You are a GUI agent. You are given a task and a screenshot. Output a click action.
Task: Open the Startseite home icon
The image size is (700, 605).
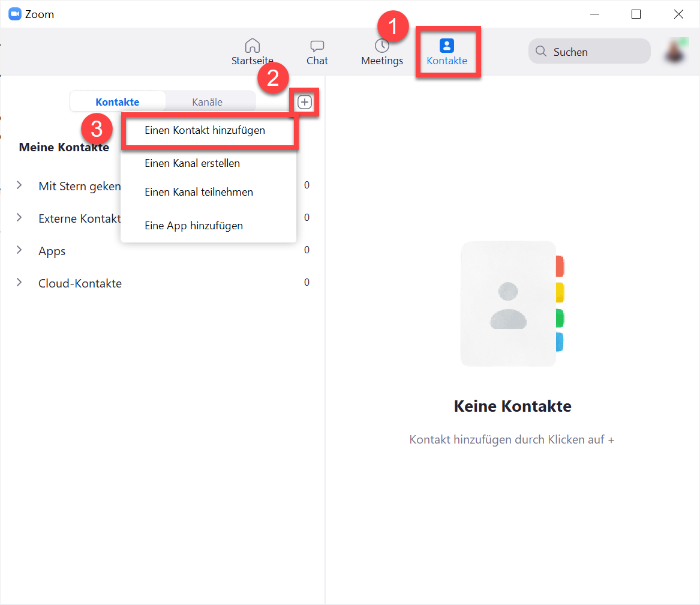[252, 51]
